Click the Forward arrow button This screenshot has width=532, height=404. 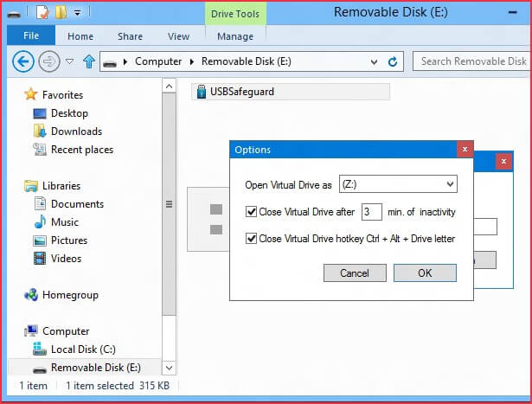pyautogui.click(x=49, y=61)
